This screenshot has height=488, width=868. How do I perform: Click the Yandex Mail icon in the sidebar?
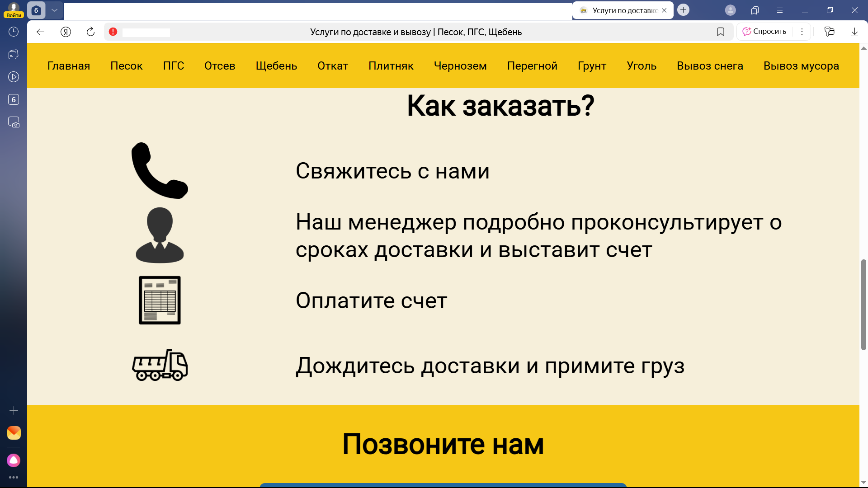(14, 432)
